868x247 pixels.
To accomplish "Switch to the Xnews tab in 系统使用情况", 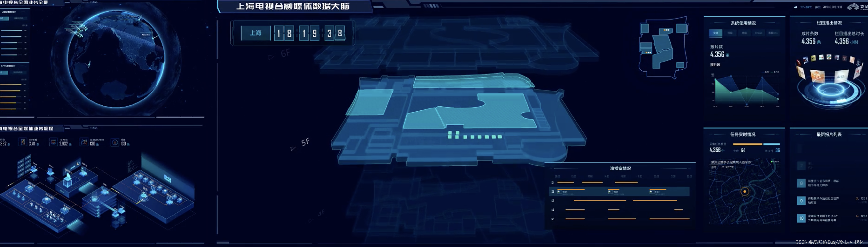I will coord(758,33).
